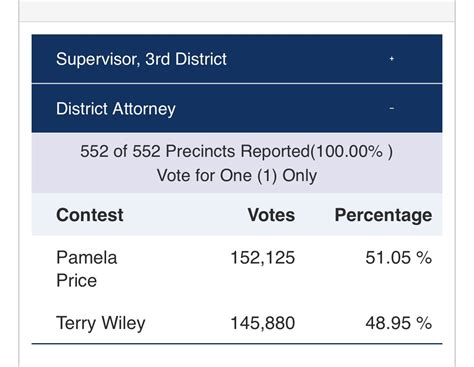Image resolution: width=474 pixels, height=367 pixels.
Task: Click the minus icon on District Attorney
Action: click(392, 108)
